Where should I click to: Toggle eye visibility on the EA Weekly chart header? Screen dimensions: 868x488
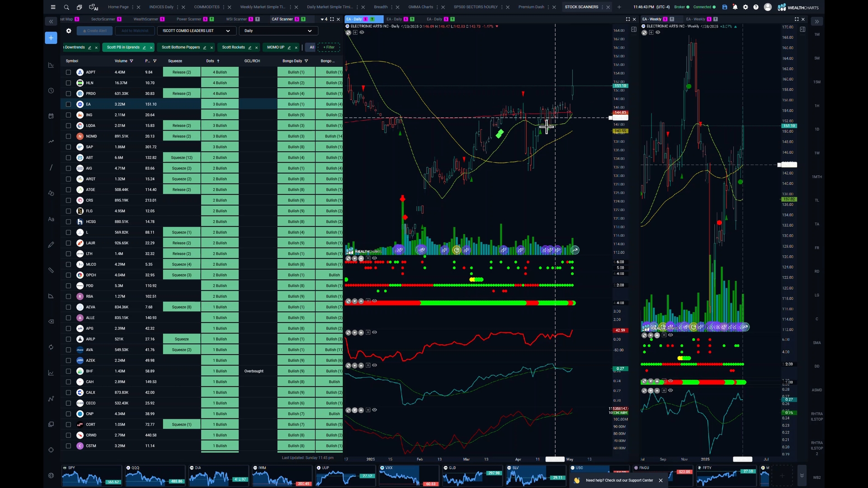(x=658, y=33)
